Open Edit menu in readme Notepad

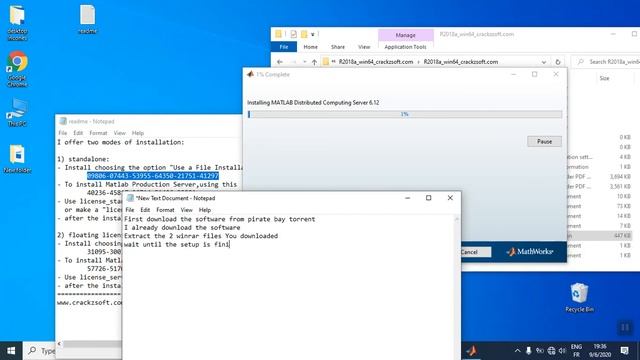coord(78,133)
